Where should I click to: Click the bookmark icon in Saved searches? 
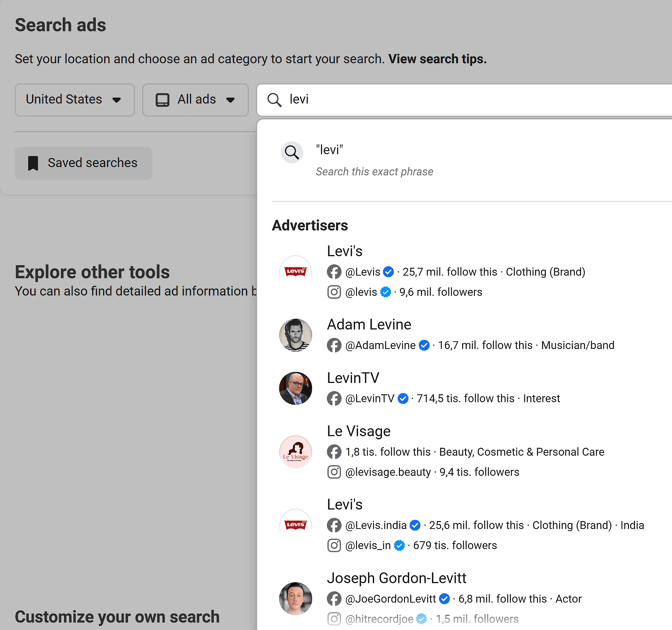point(33,163)
